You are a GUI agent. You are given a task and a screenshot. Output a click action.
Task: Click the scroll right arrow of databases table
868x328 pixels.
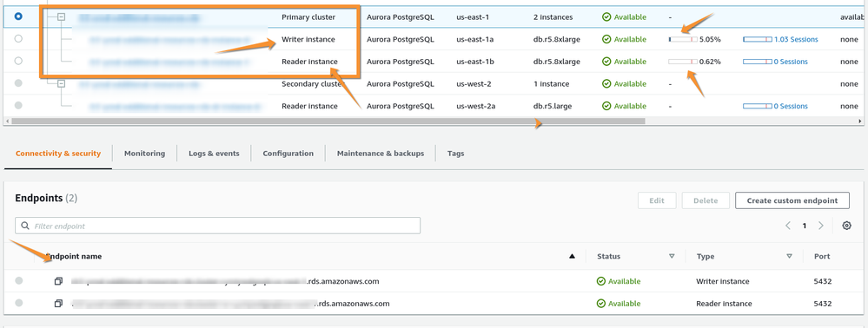click(x=859, y=121)
